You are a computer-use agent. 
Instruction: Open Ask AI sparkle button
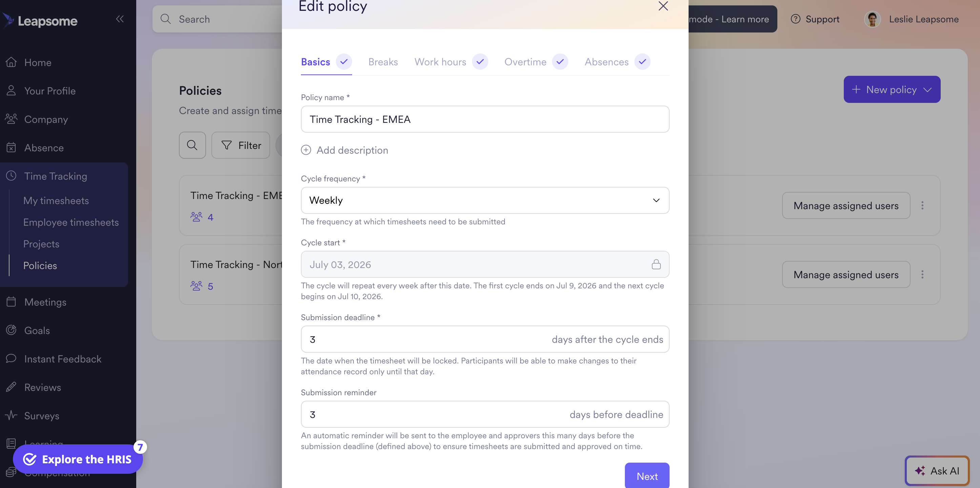937,470
